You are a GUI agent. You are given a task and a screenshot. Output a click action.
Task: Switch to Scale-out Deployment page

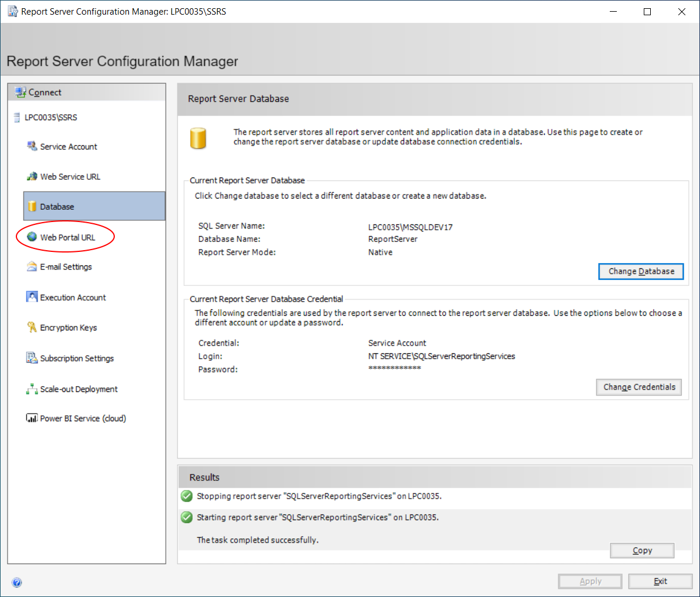point(78,389)
